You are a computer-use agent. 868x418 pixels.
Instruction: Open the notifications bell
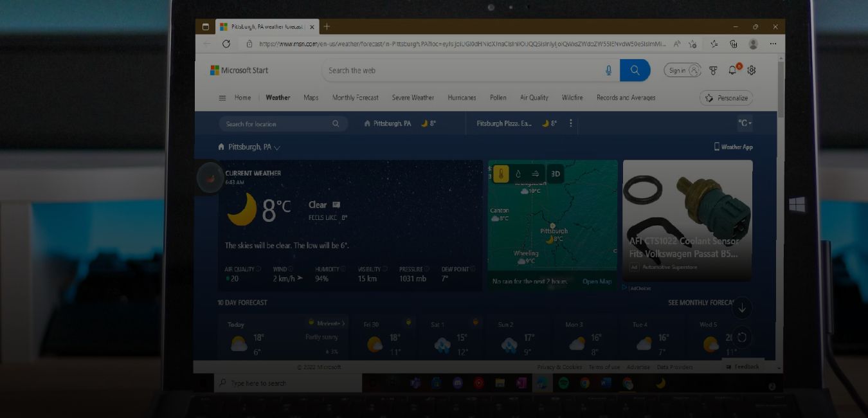(732, 70)
